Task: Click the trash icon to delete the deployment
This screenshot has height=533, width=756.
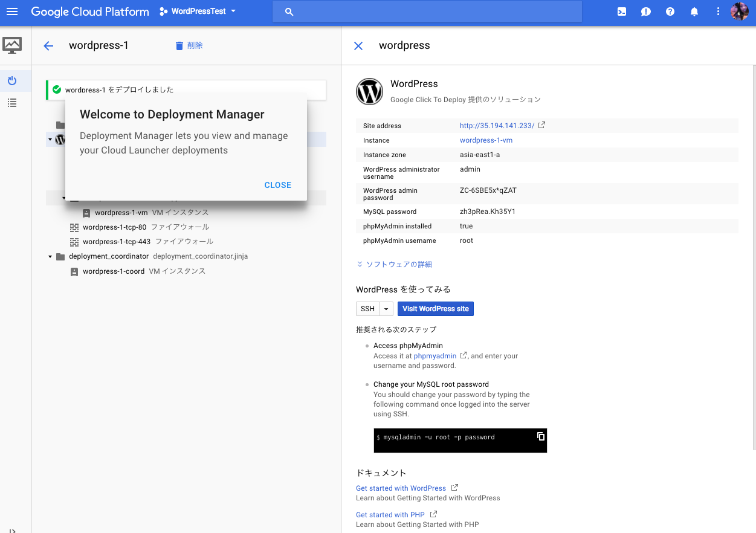Action: click(179, 46)
